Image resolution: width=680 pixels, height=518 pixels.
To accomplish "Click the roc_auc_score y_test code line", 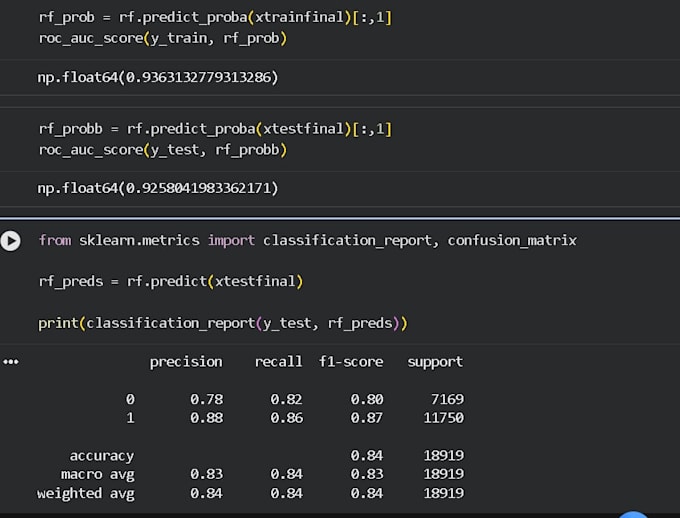I will click(163, 150).
